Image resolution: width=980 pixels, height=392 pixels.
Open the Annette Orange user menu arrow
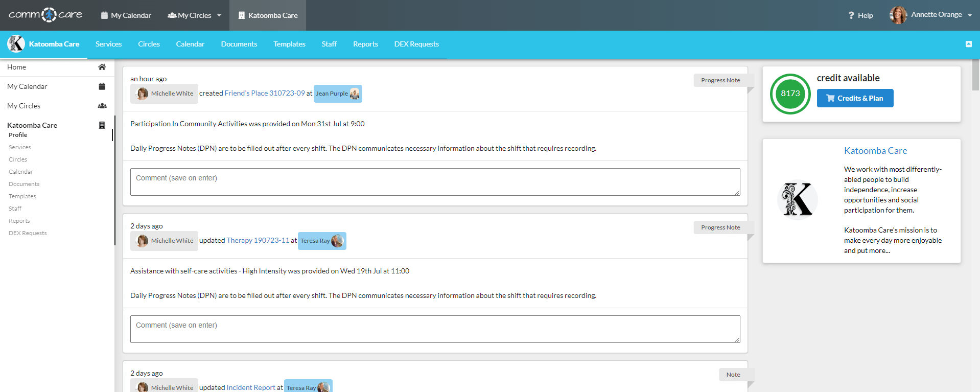(970, 15)
